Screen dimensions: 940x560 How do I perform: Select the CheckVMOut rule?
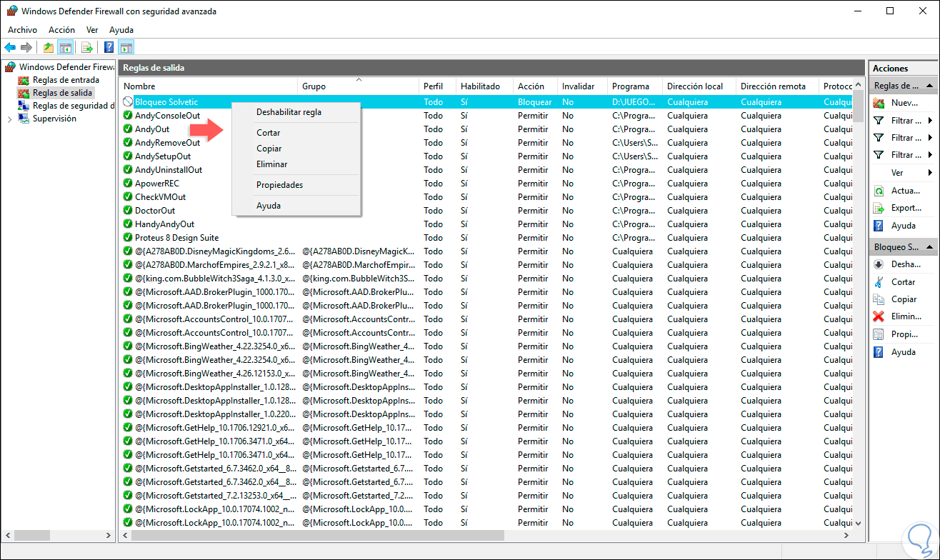click(x=160, y=197)
